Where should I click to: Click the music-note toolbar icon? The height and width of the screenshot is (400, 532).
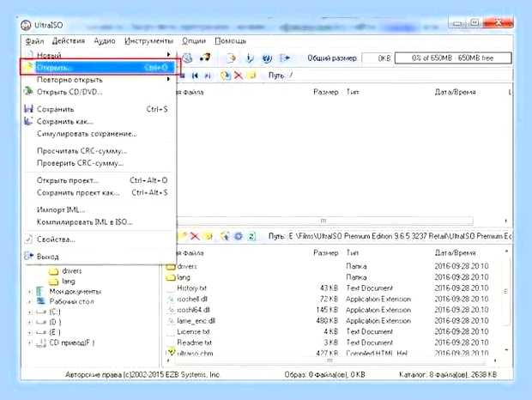click(x=205, y=58)
